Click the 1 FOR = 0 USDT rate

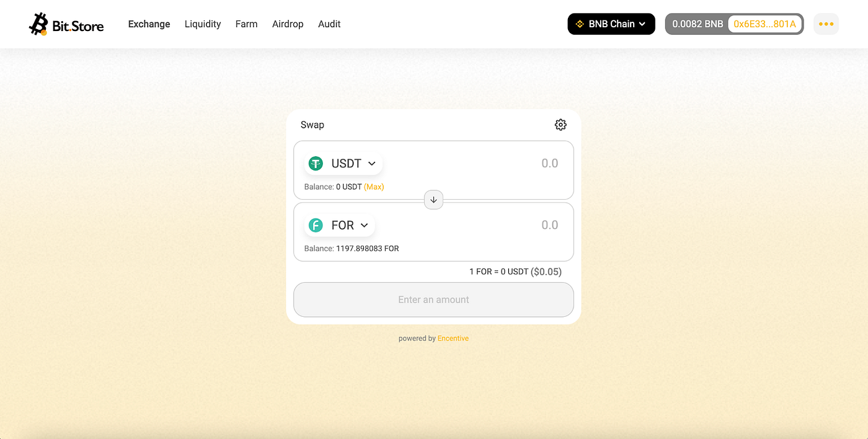tap(499, 272)
